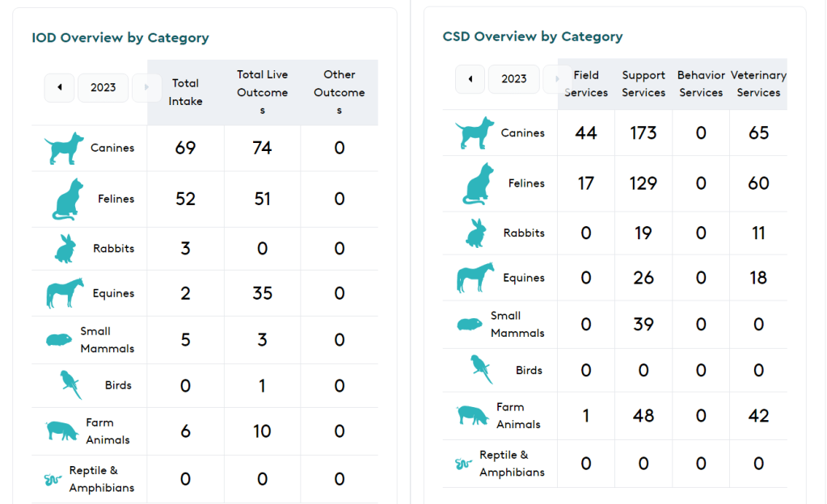Go to previous year in CSD Overview
The width and height of the screenshot is (827, 504).
pyautogui.click(x=470, y=79)
